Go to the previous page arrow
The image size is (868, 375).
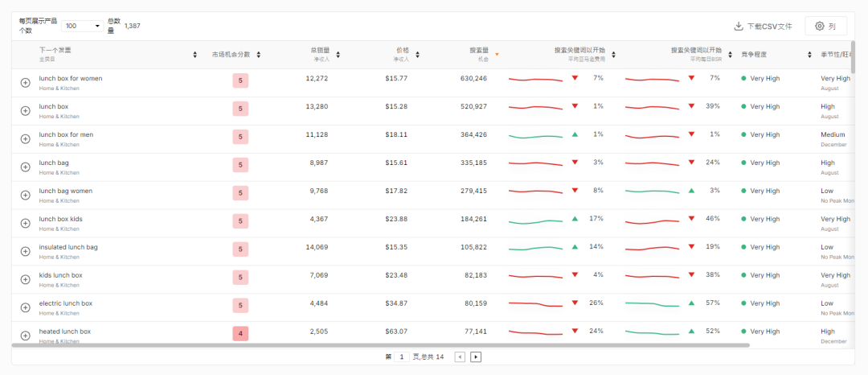click(460, 356)
